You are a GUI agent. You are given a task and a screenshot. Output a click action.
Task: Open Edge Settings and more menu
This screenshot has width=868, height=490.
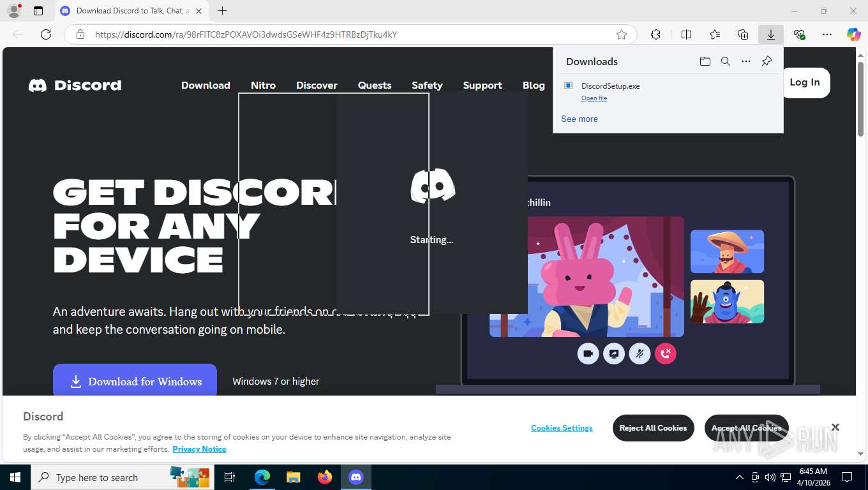pyautogui.click(x=827, y=34)
